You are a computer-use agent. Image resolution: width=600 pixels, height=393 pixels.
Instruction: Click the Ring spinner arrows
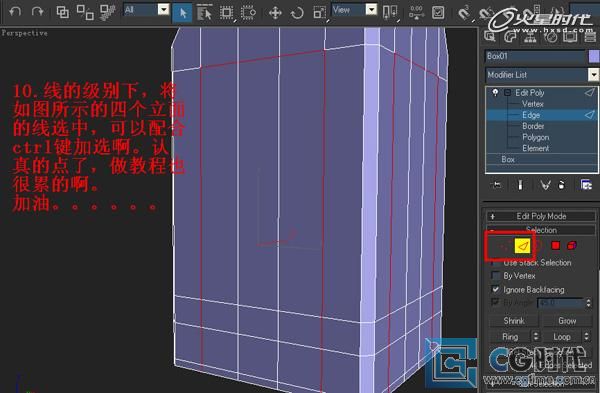pyautogui.click(x=536, y=337)
